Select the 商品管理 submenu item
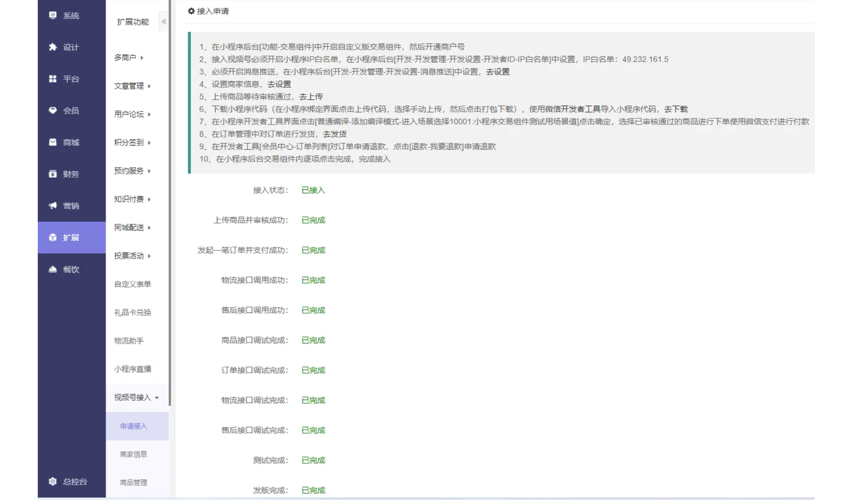 (x=137, y=483)
